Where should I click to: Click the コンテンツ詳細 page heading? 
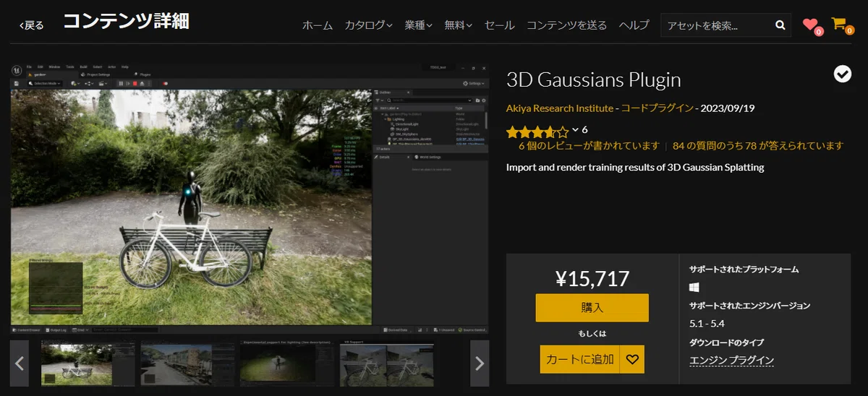(126, 21)
